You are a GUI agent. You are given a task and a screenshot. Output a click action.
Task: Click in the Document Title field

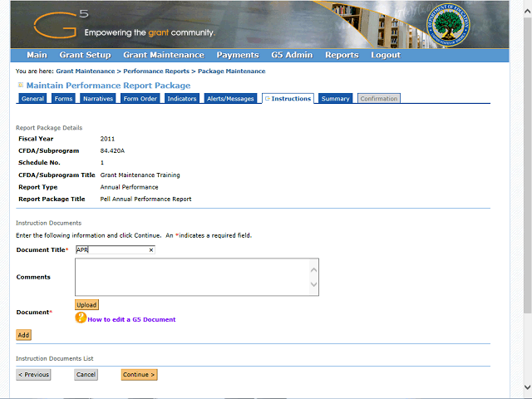115,250
